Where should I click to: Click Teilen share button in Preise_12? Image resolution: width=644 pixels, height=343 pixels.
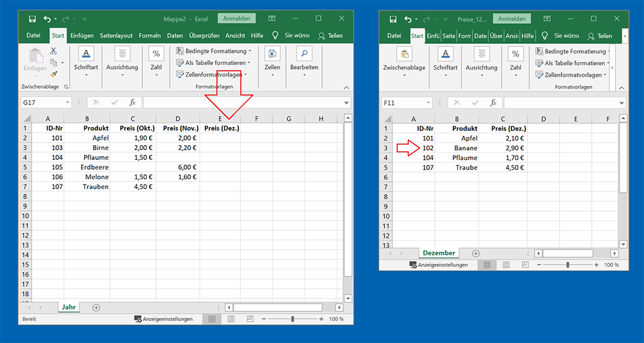[600, 35]
